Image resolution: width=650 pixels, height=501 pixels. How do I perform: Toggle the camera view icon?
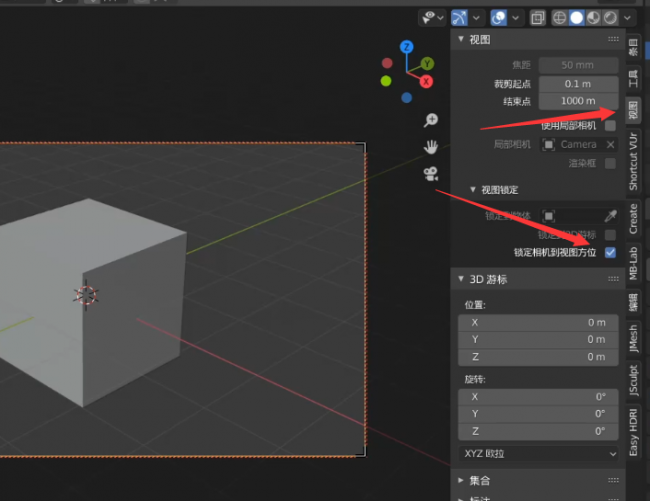(431, 174)
